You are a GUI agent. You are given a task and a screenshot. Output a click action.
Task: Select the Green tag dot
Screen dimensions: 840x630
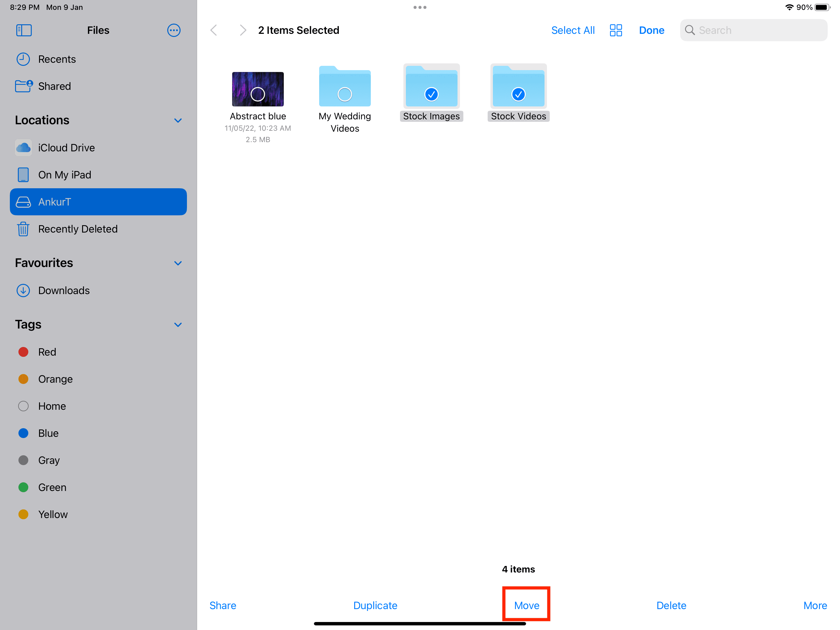(23, 488)
